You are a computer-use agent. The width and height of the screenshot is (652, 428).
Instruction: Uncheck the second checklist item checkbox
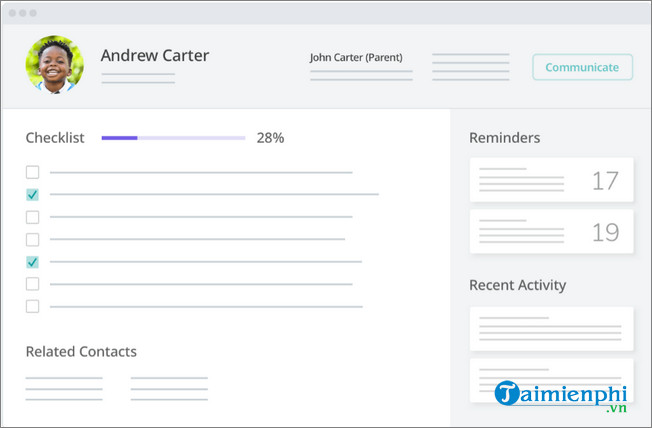click(x=33, y=194)
